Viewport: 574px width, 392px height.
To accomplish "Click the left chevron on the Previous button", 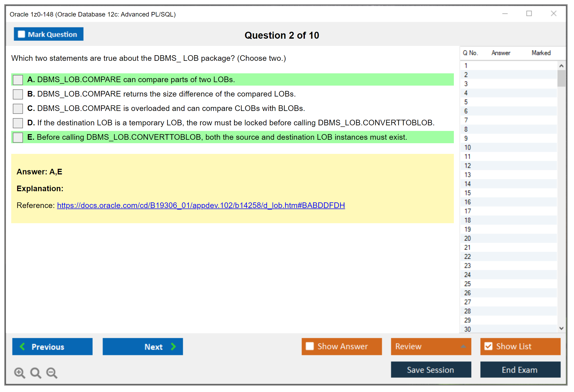I will coord(23,346).
